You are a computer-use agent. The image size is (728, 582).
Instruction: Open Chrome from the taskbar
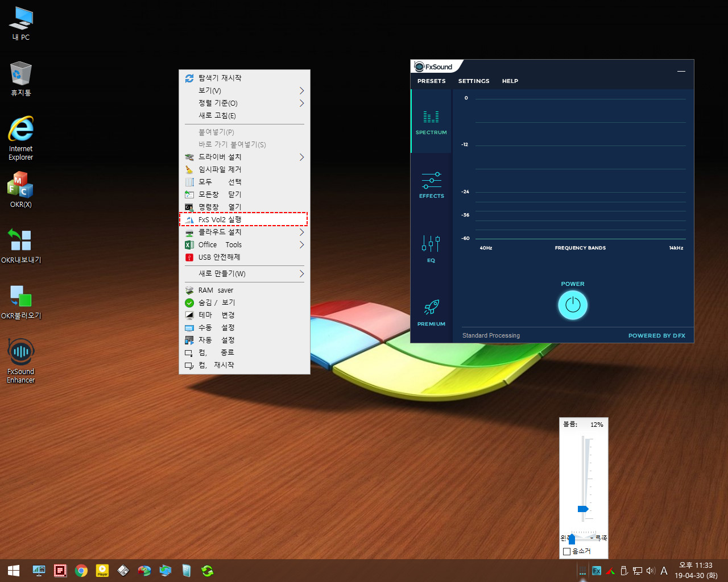[x=81, y=571]
